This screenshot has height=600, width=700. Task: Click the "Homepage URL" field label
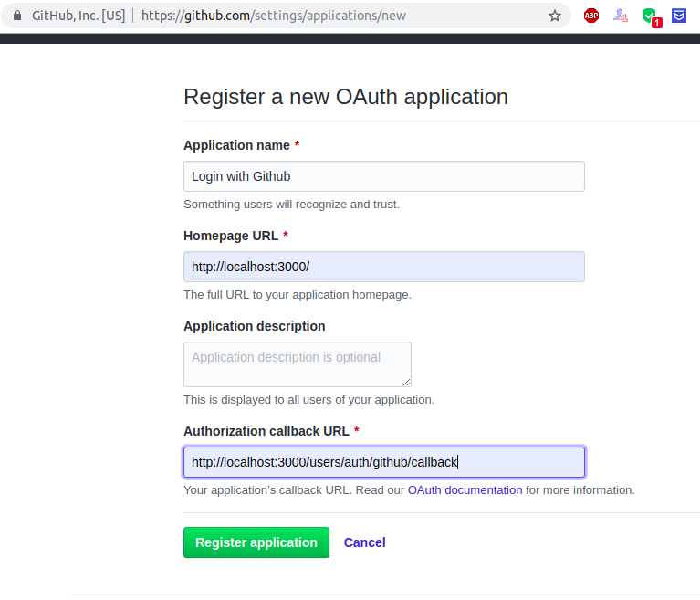pyautogui.click(x=231, y=236)
